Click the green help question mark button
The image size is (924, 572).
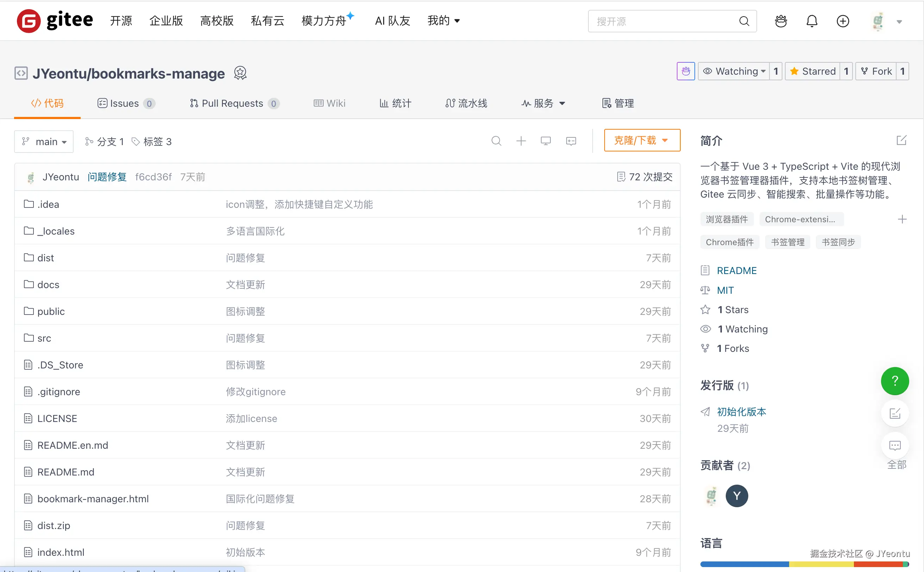coord(894,381)
